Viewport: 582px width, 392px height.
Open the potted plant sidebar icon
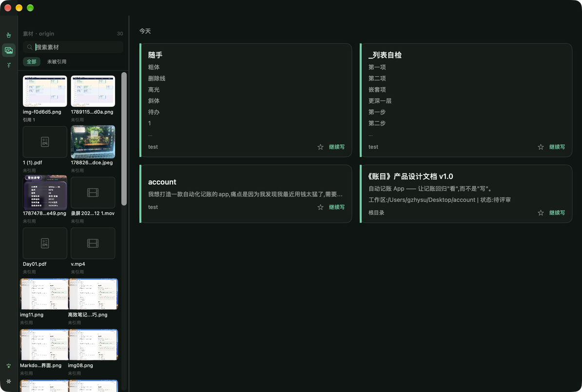9,35
